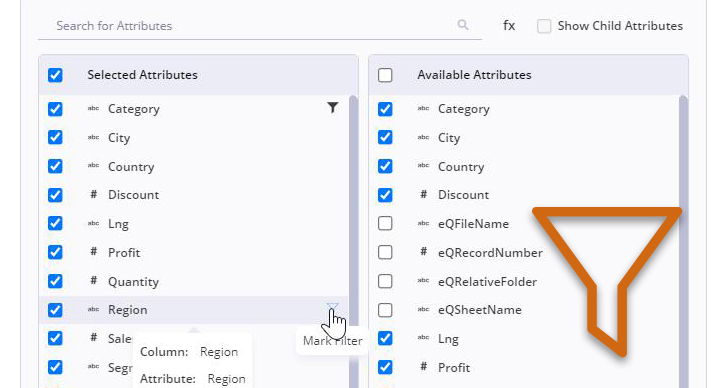Click abc type icon of selected Lng
This screenshot has width=715, height=388.
click(93, 223)
